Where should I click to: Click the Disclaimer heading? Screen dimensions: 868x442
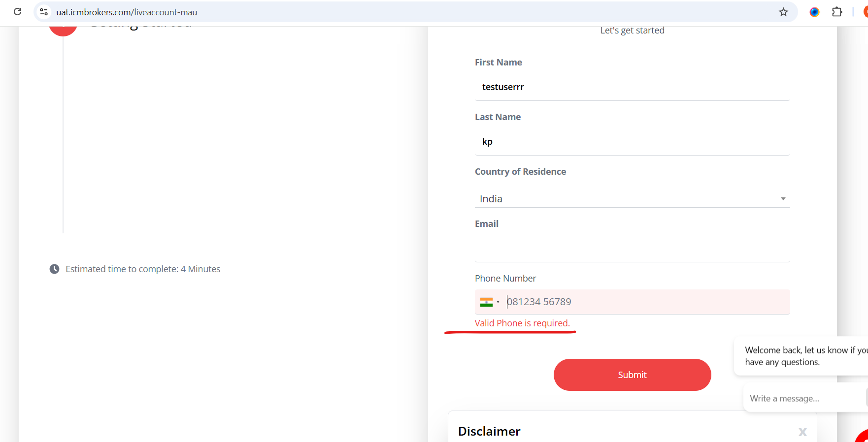[489, 432]
